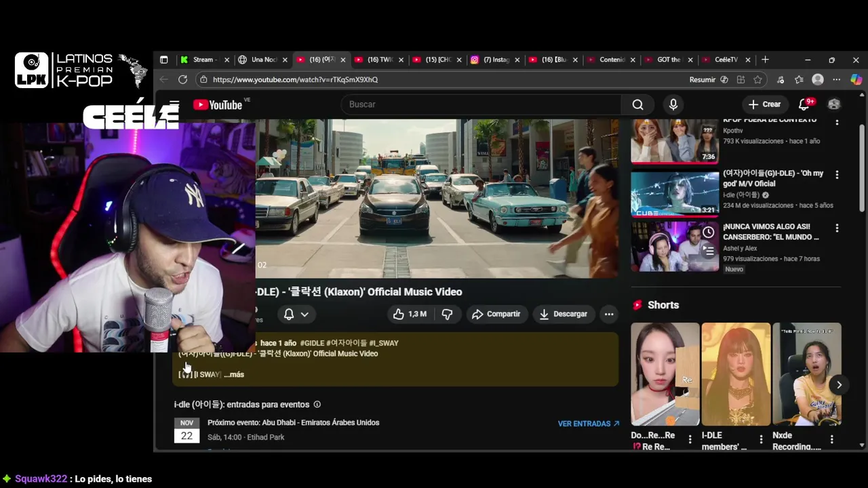Dislike the Klaxon video

(448, 314)
